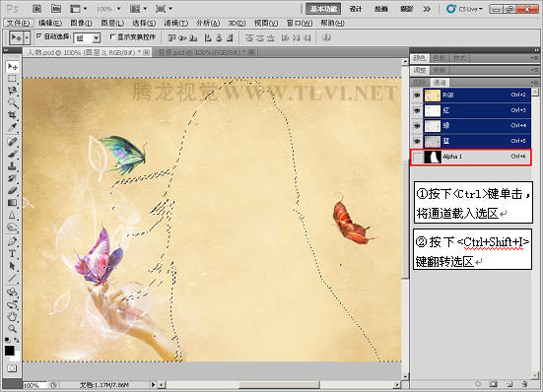The width and height of the screenshot is (543, 392).
Task: Open the 组 auto-select dropdown
Action: tap(97, 38)
